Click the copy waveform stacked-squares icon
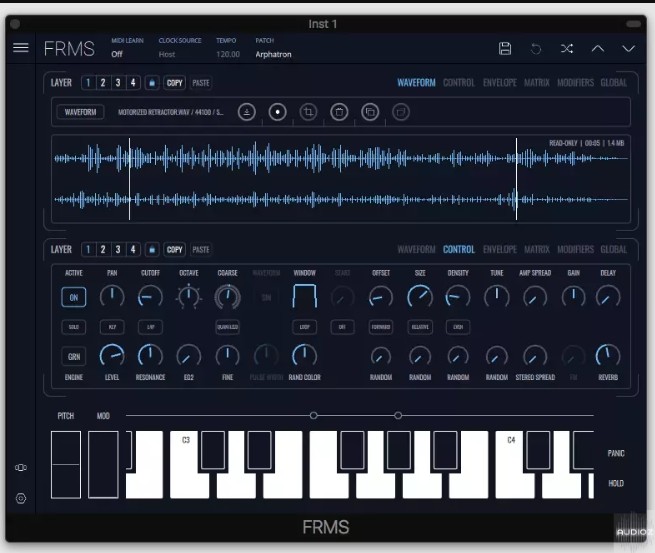Viewport: 655px width, 553px height. (x=370, y=112)
